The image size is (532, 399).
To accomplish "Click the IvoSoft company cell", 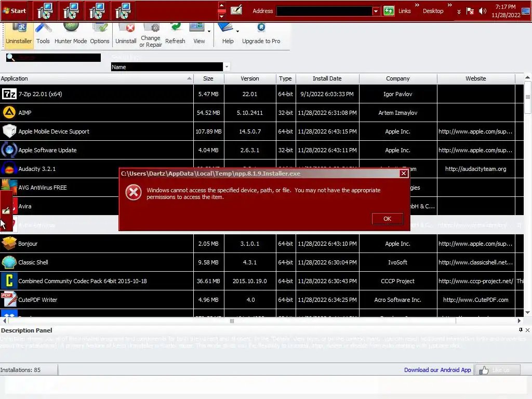I will 397,262.
